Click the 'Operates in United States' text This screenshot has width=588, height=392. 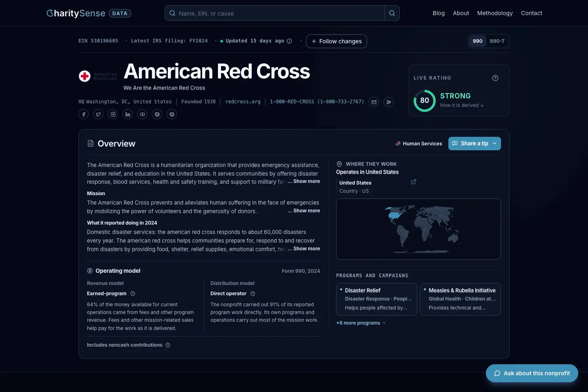coord(367,172)
